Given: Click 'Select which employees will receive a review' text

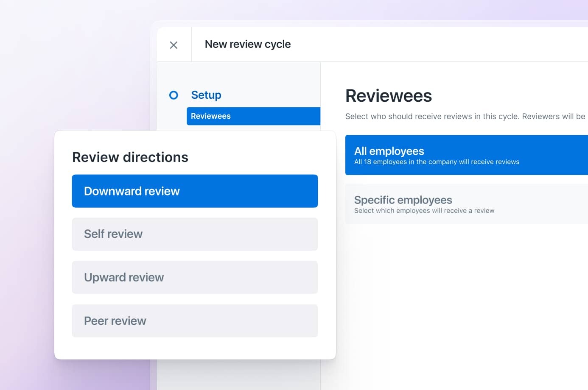Looking at the screenshot, I should (424, 211).
